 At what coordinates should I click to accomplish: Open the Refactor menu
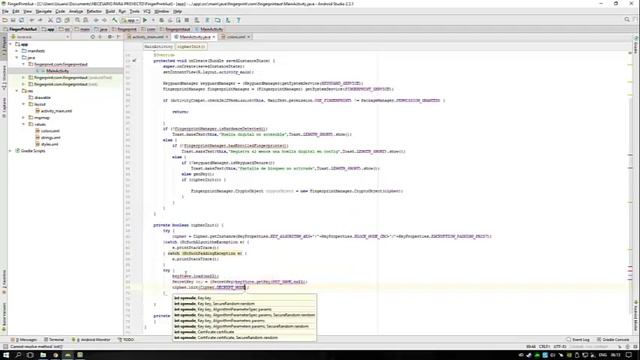tap(94, 11)
